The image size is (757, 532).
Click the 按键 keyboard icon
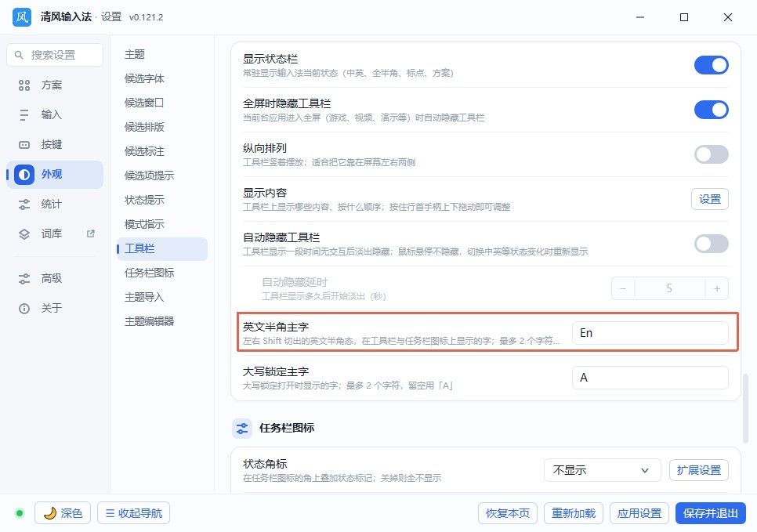coord(24,145)
